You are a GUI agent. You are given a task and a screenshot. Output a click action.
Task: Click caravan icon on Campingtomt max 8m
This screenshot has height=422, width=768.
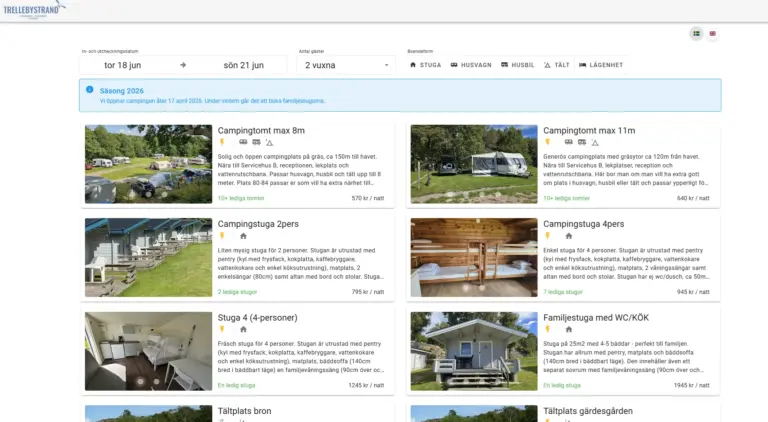pyautogui.click(x=243, y=142)
